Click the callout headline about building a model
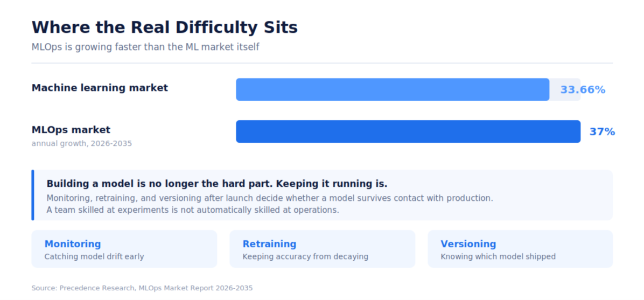Screen dimensions: 644x300 tap(217, 184)
